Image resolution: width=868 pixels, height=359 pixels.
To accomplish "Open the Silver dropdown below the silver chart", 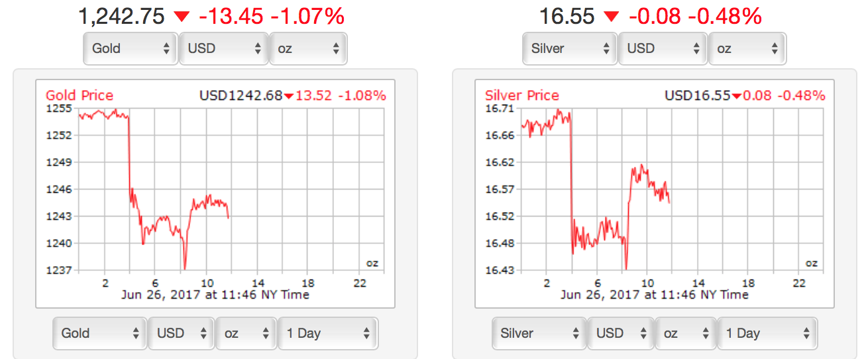I will click(x=539, y=333).
